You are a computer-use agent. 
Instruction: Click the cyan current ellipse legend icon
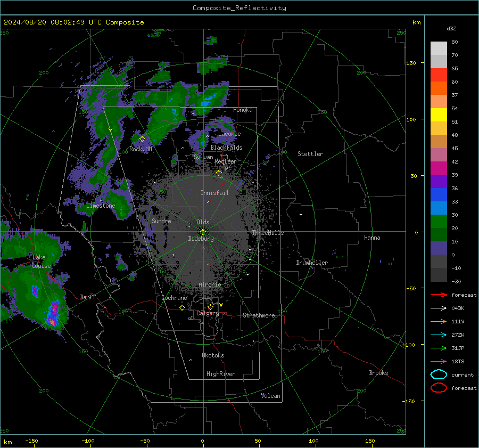pos(439,374)
